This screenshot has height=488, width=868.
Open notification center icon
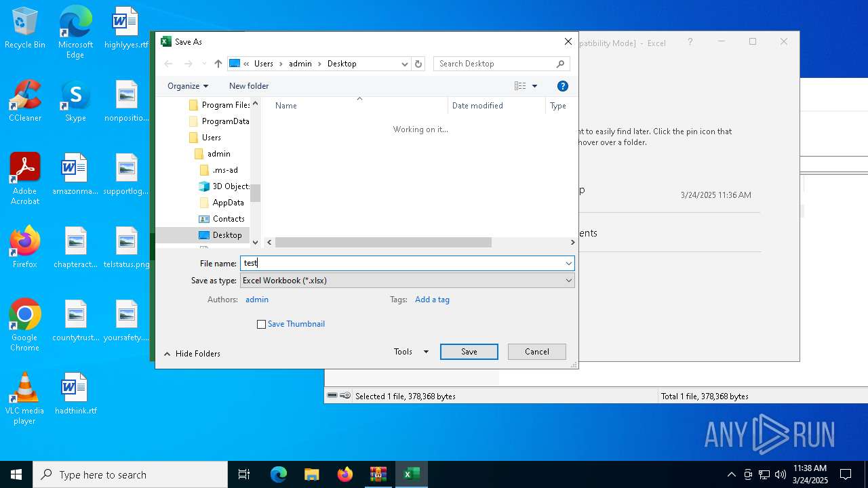846,474
